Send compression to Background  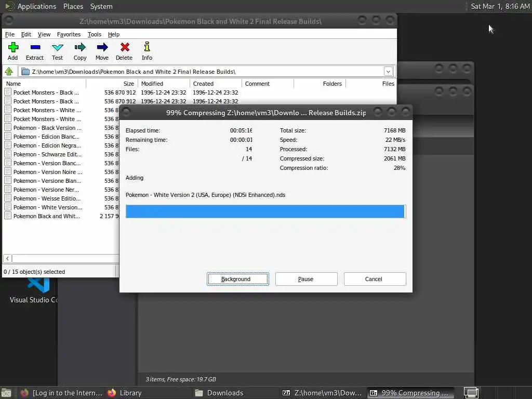click(x=238, y=279)
